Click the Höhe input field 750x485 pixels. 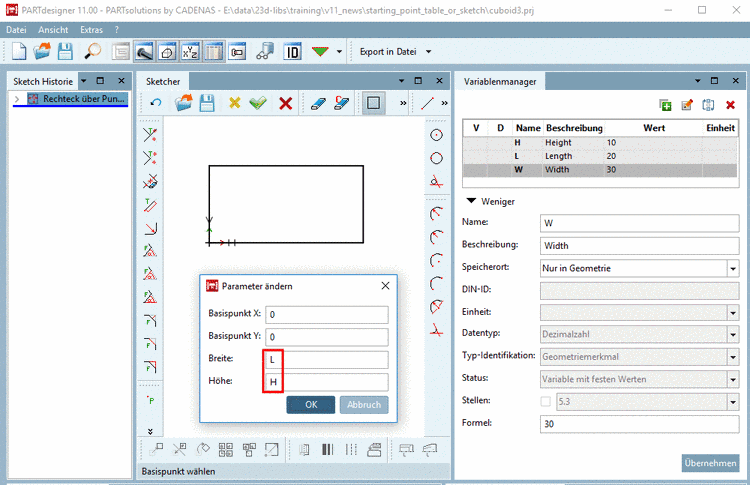(x=327, y=382)
